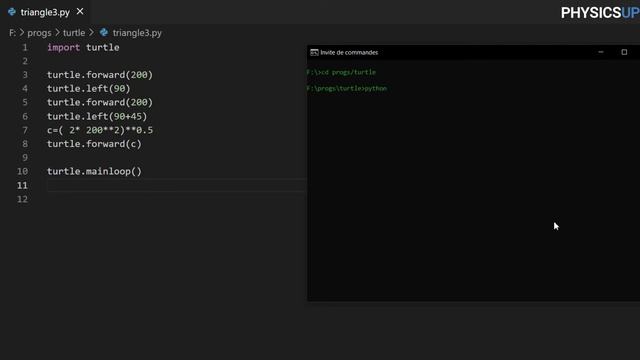Screen dimensions: 640x360
Task: Open the F: breadcrumb segment
Action: click(x=13, y=33)
